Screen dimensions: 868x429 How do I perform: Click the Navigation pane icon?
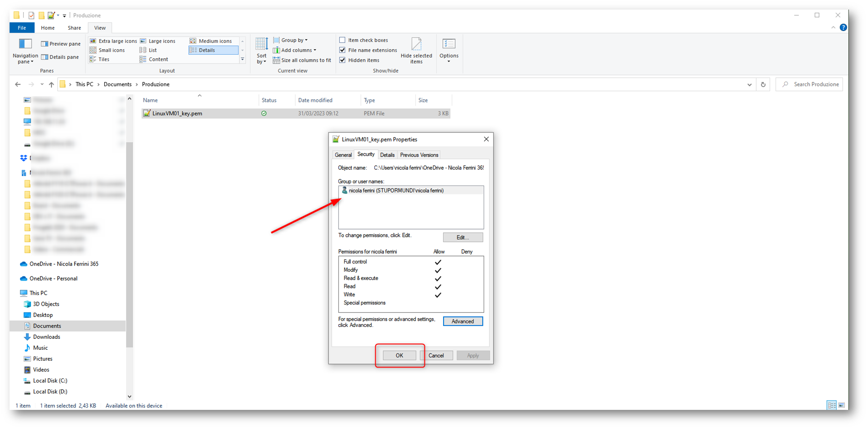(25, 44)
